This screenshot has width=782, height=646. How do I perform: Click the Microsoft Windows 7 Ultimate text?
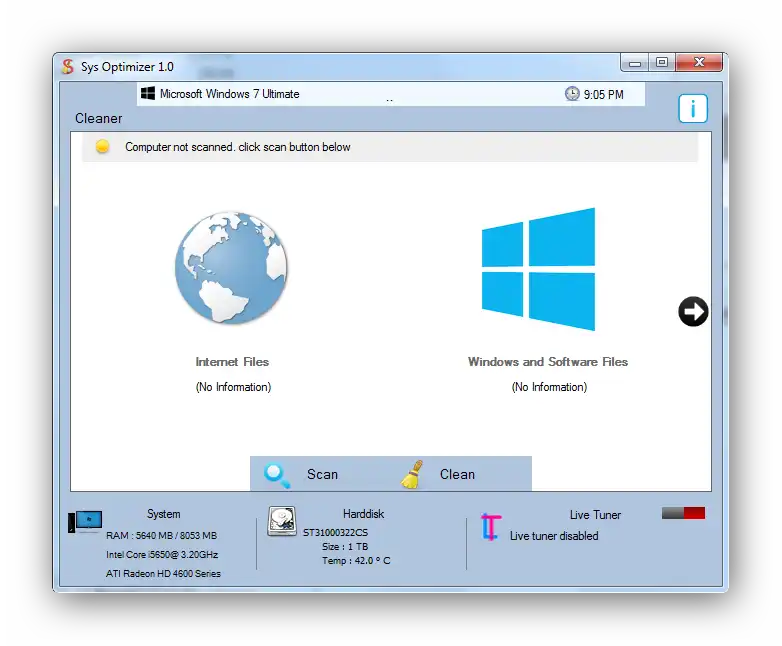tap(229, 94)
